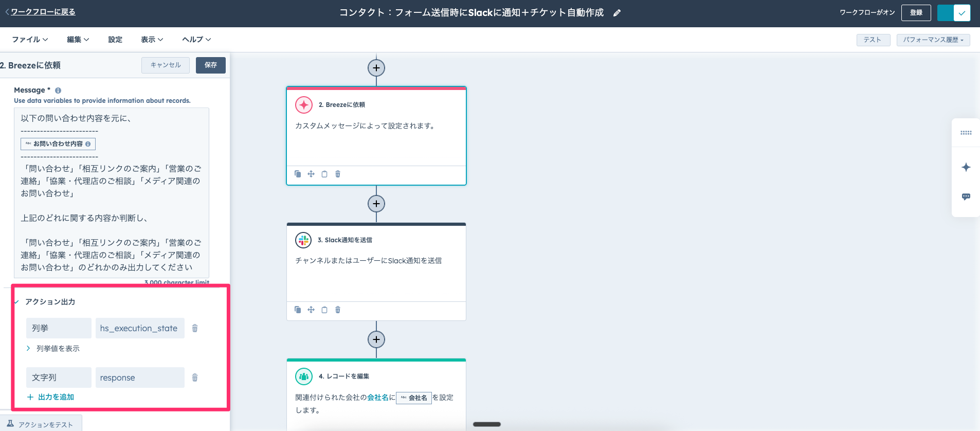Click into the Message text area

(111, 206)
